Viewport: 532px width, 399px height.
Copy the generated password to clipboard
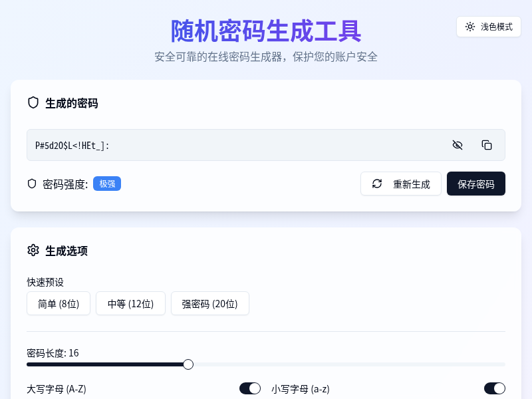(x=487, y=145)
